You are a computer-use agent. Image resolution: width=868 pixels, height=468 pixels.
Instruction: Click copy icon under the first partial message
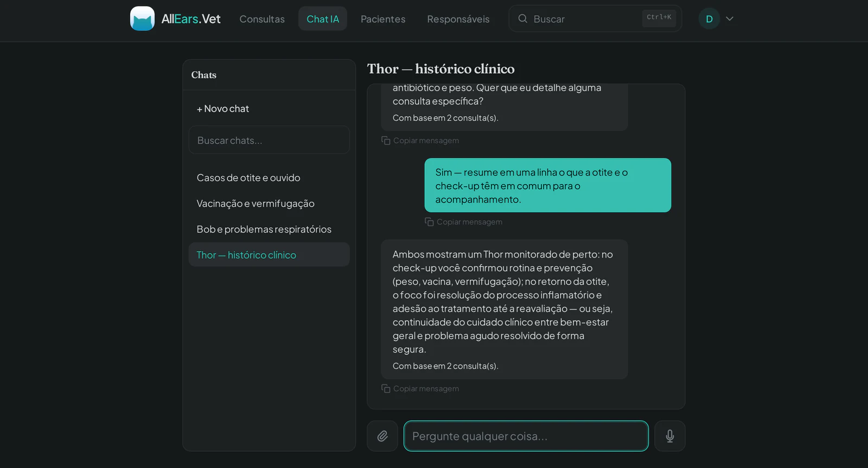(x=386, y=140)
